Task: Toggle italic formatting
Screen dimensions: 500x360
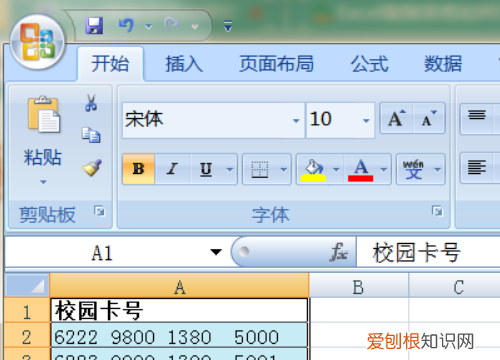Action: click(x=172, y=169)
